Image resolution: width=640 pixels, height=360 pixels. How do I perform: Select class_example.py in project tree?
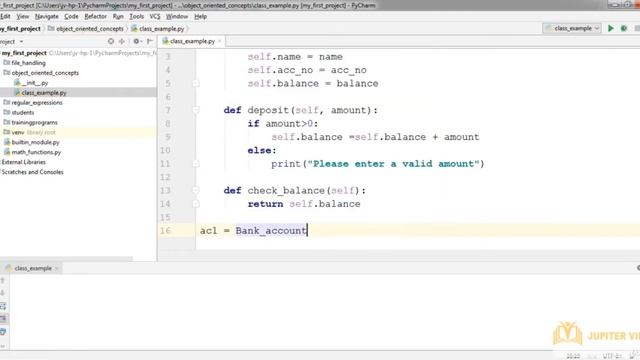point(44,93)
